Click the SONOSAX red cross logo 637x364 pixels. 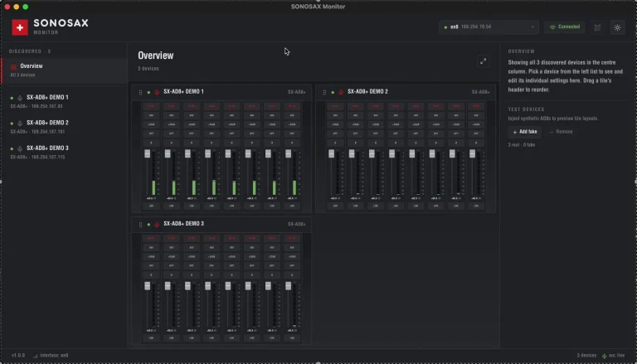(x=20, y=27)
